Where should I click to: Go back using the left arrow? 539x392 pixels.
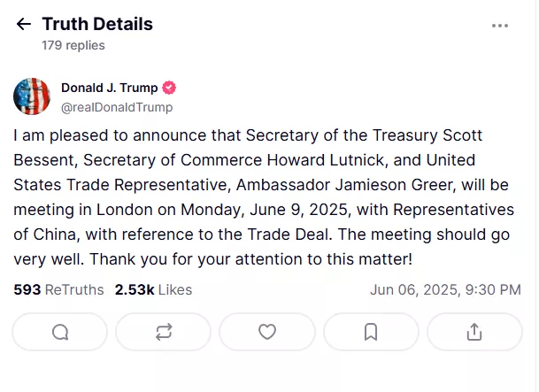[x=24, y=25]
